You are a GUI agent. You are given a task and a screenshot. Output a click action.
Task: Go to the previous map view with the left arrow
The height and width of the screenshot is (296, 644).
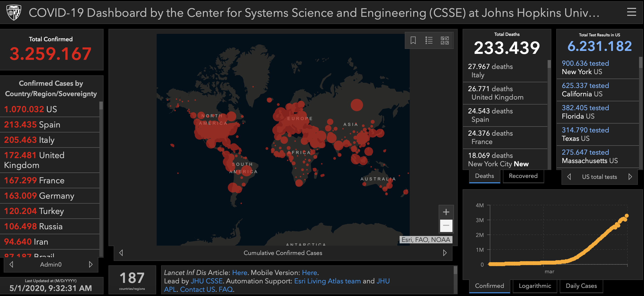tap(121, 253)
